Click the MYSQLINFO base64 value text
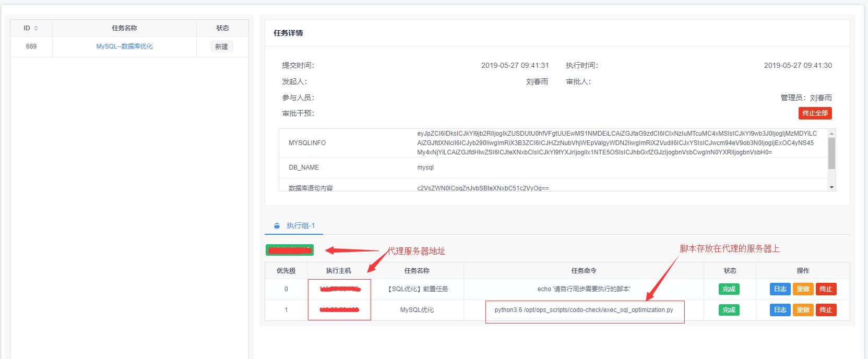The width and height of the screenshot is (868, 359). [617, 143]
